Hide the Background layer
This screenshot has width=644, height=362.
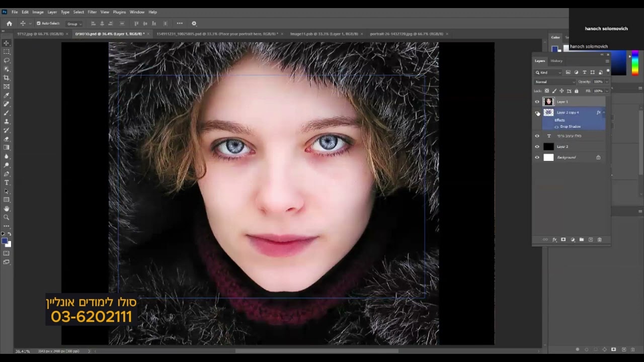pyautogui.click(x=537, y=157)
